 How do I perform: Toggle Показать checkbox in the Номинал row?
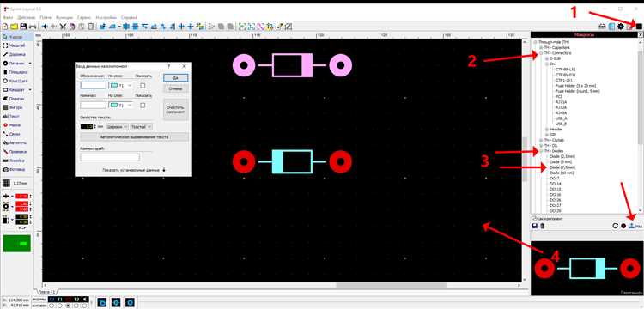(x=143, y=105)
